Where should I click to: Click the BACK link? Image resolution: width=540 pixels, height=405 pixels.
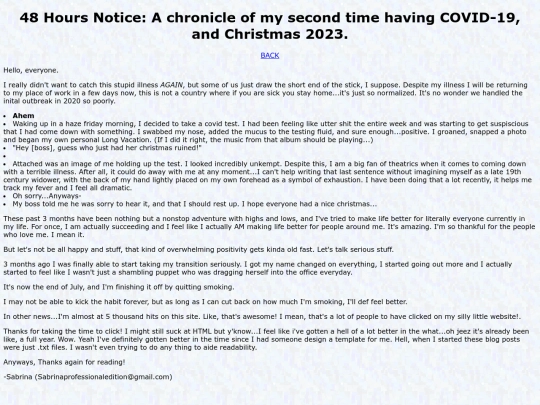(270, 55)
